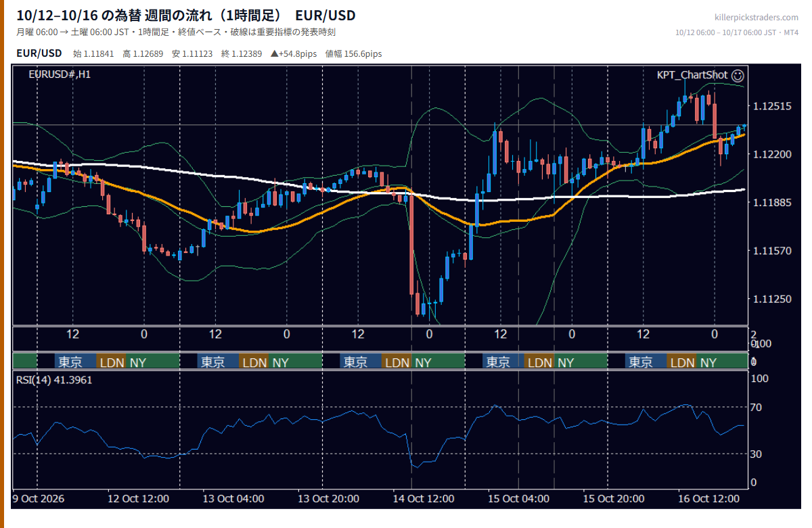Click the 1.12200 price axis label
Screen dimensions: 812x528
pyautogui.click(x=772, y=155)
